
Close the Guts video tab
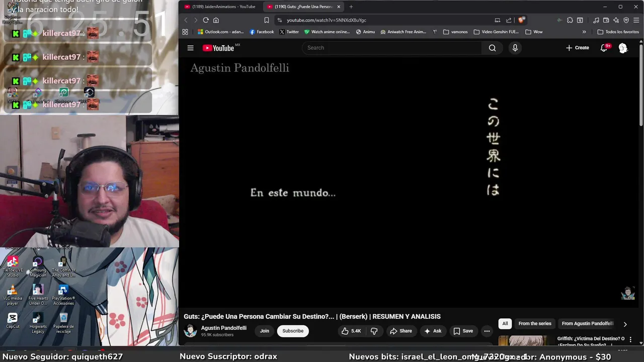click(339, 7)
